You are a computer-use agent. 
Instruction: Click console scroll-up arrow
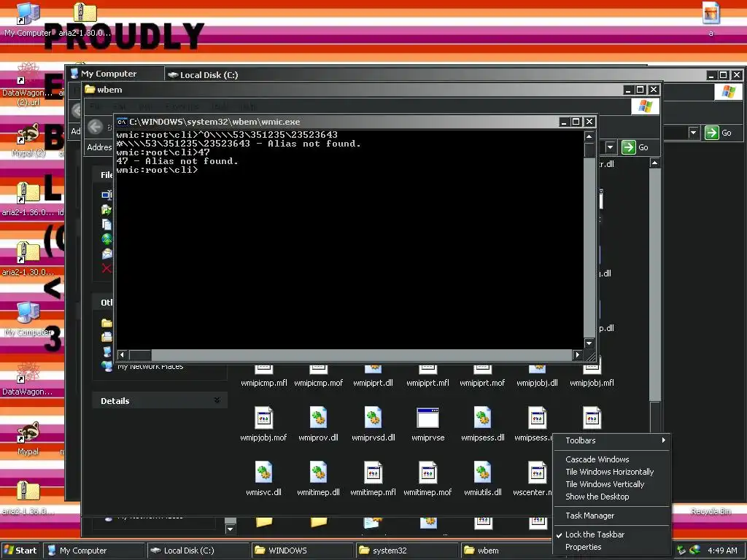point(589,136)
